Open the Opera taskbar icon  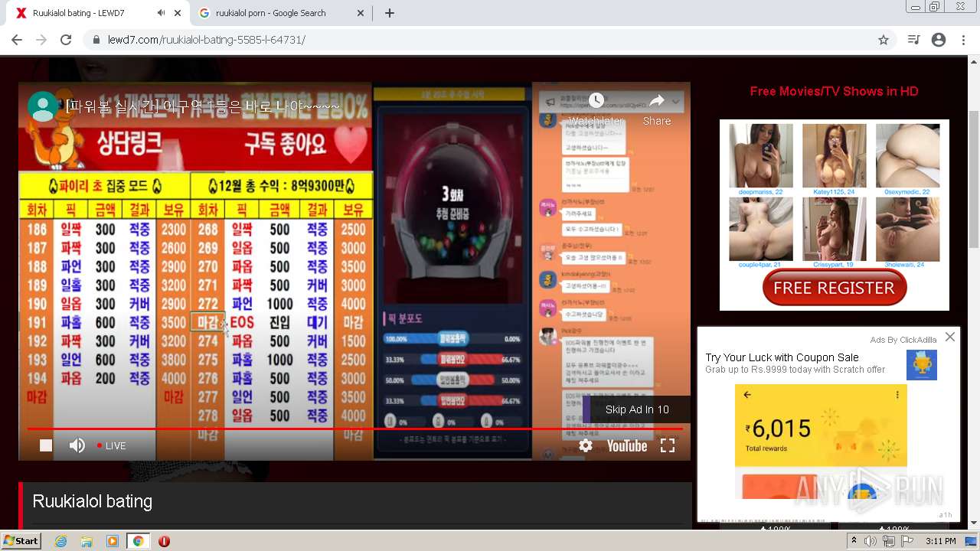coord(164,541)
